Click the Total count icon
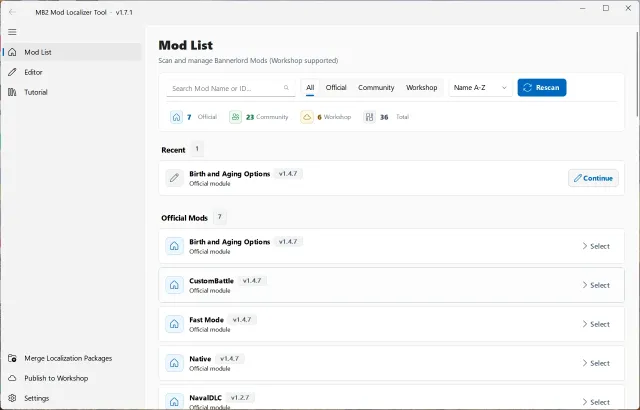The height and width of the screenshot is (410, 640). [x=369, y=117]
